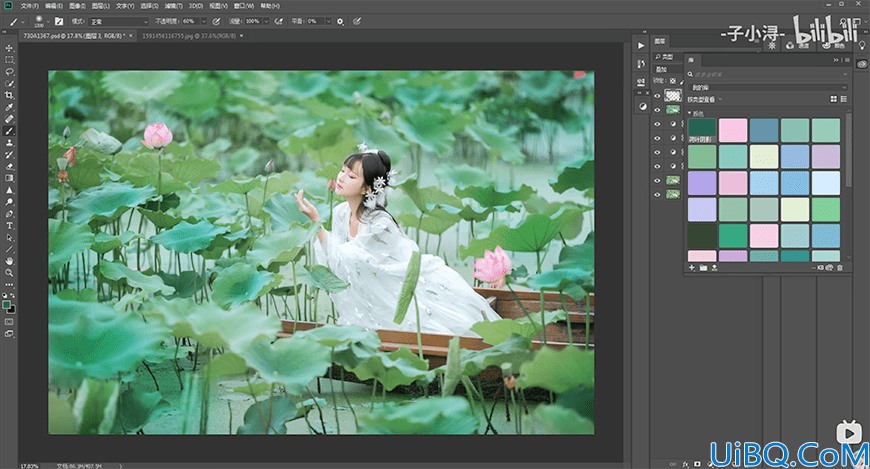Open the 文件(F) menu
The height and width of the screenshot is (469, 870).
pyautogui.click(x=30, y=6)
